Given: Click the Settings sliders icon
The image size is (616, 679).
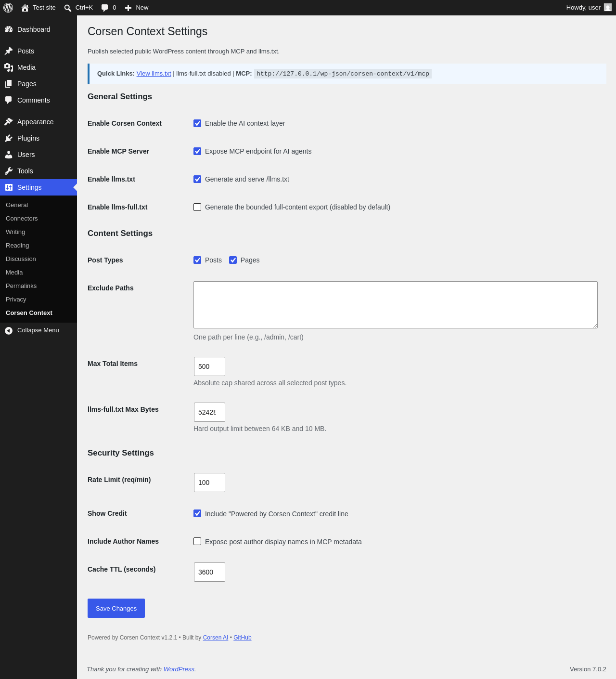Looking at the screenshot, I should (x=9, y=187).
